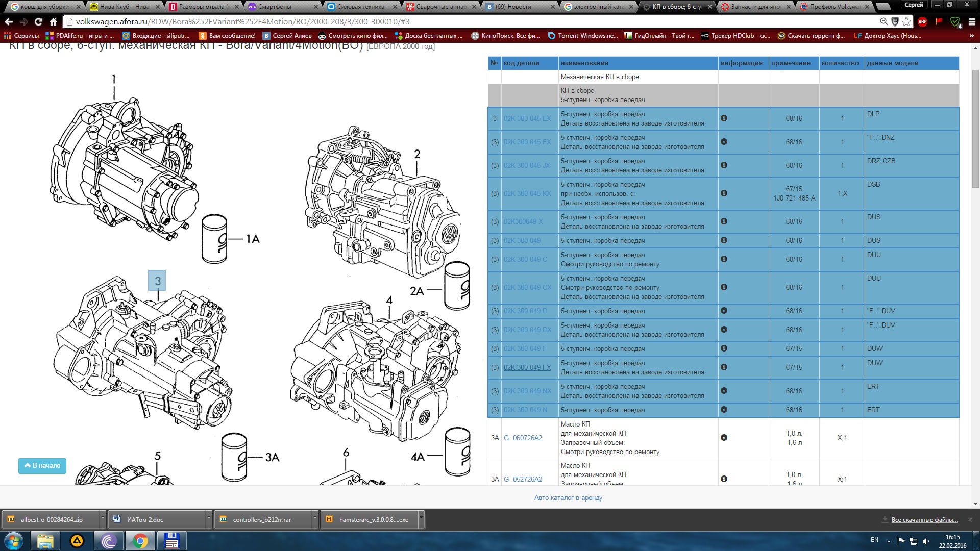Open Windows Start button
The width and height of the screenshot is (980, 551).
click(14, 541)
